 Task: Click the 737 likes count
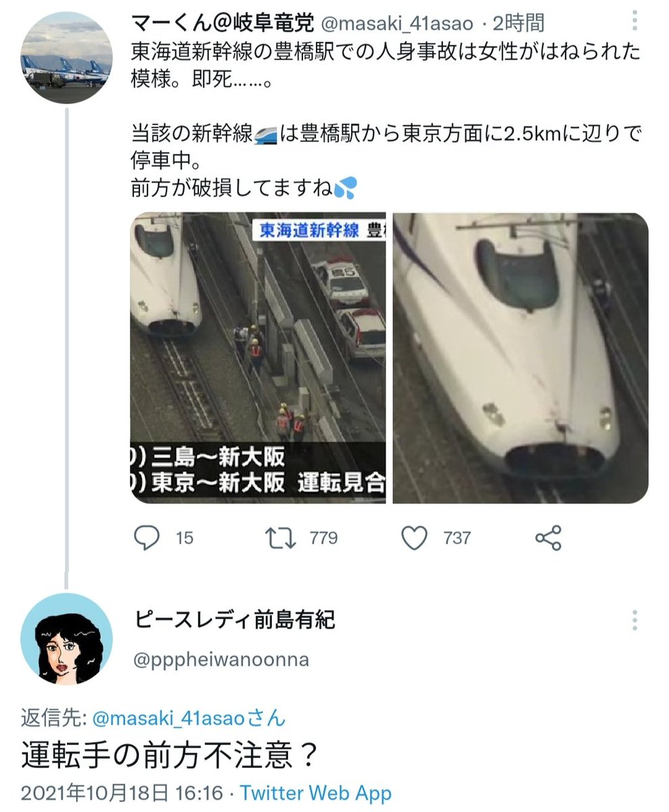[x=457, y=538]
